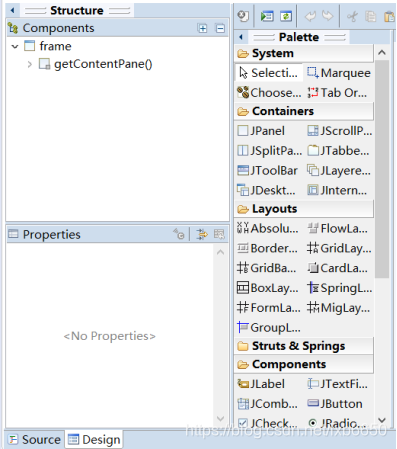Click first toolbar icon with globe
Viewport: 397px width, 449px height.
coord(243,16)
